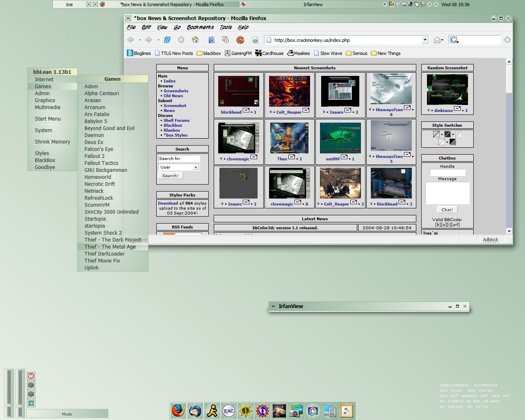Open the GamingFM bookmark
525x420 pixels.
click(x=238, y=53)
